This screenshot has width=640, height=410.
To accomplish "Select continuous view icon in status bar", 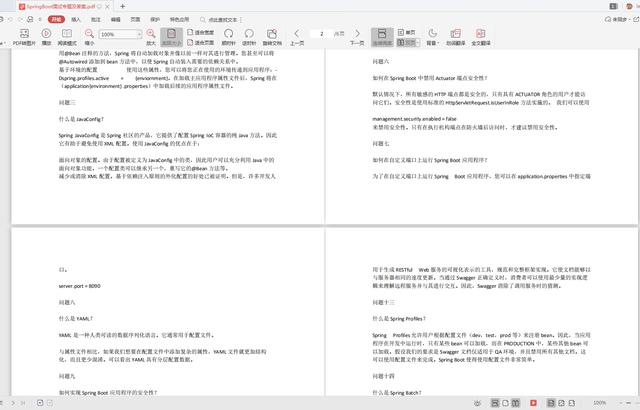I will (495, 403).
